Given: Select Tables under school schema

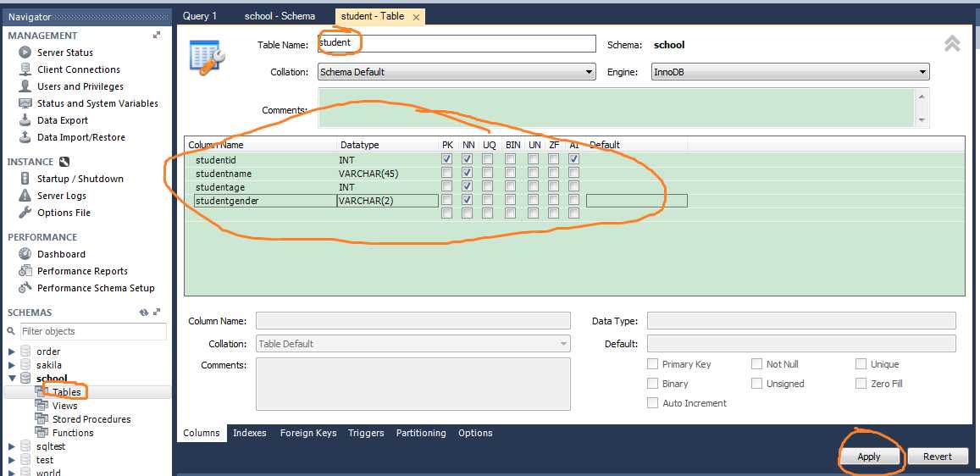Looking at the screenshot, I should [x=66, y=392].
